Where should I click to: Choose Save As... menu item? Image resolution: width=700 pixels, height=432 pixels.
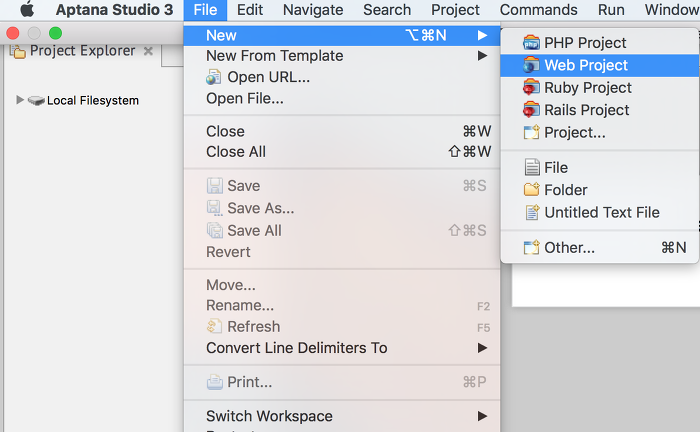point(342,208)
